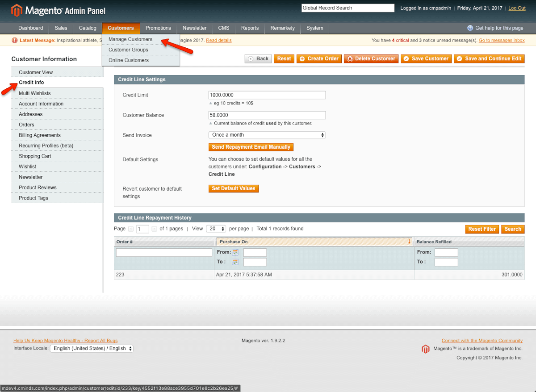Click the Delete Customer button
Viewport: 536px width, 392px height.
coord(371,59)
